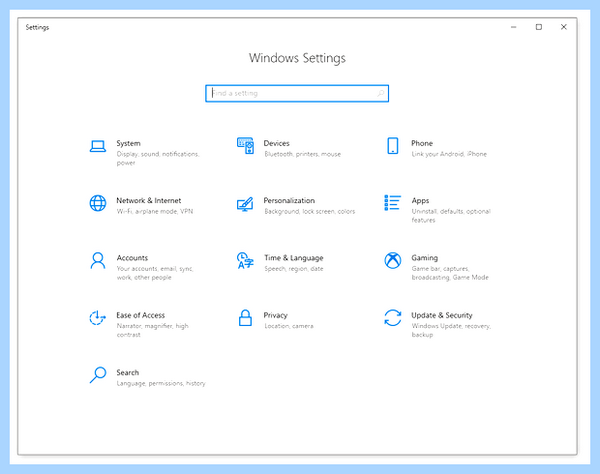Image resolution: width=600 pixels, height=474 pixels.
Task: Click 'Speech, region, date' text
Action: [293, 269]
